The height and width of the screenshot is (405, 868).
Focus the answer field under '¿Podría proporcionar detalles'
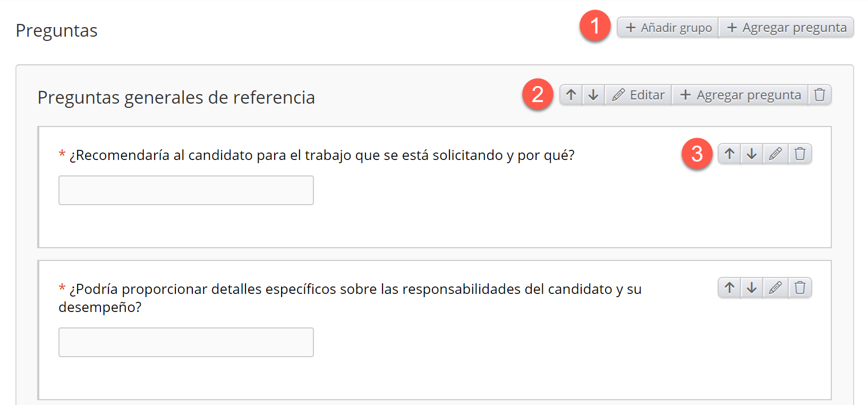pyautogui.click(x=186, y=342)
